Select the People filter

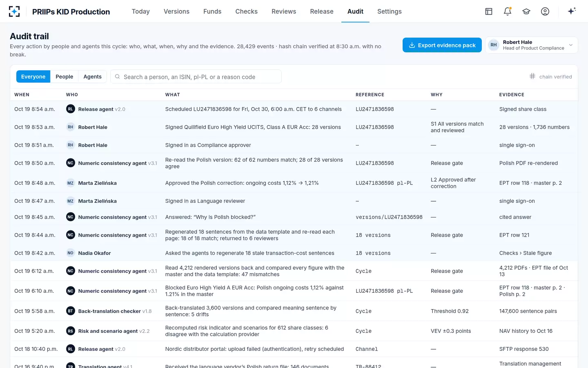(65, 76)
